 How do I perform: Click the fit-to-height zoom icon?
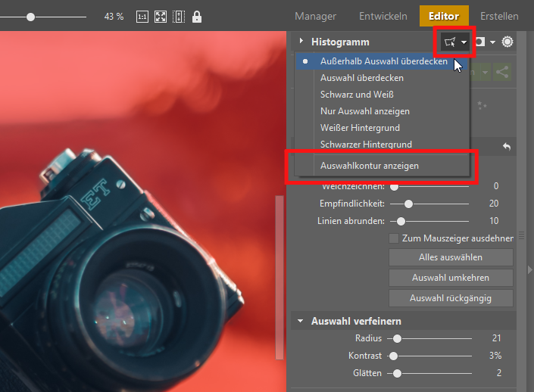tap(179, 16)
